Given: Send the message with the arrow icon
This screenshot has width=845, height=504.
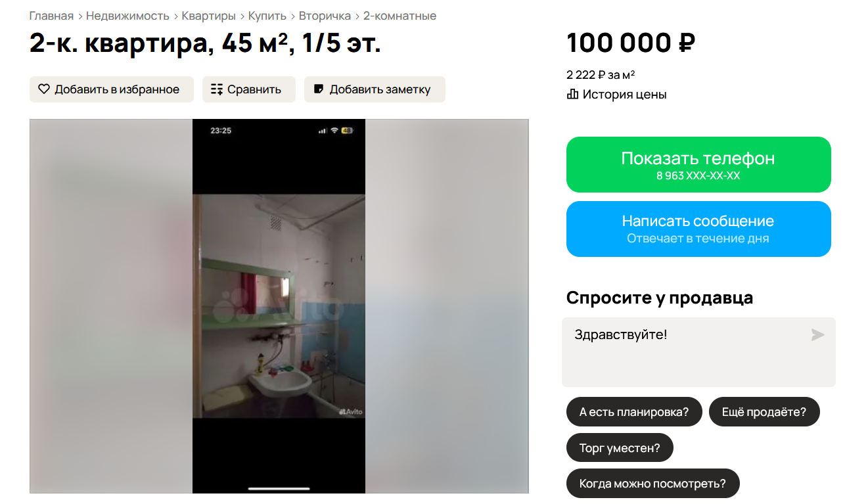Looking at the screenshot, I should tap(817, 335).
